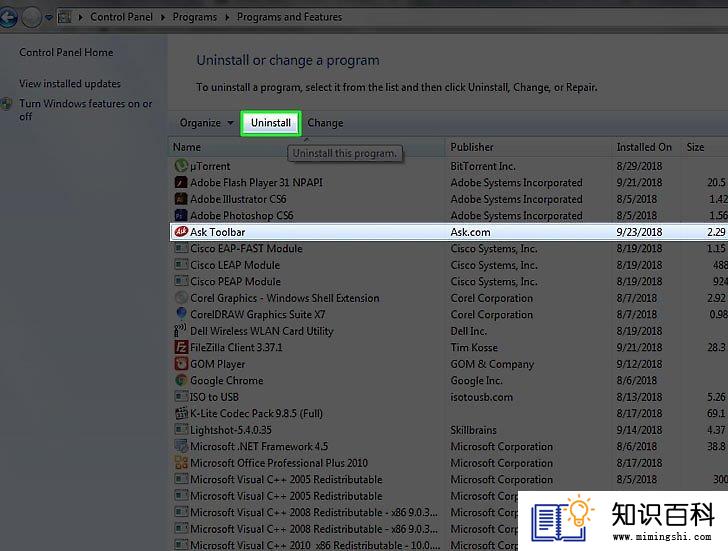Click Programs in the breadcrumb path
The height and width of the screenshot is (551, 728).
(195, 17)
